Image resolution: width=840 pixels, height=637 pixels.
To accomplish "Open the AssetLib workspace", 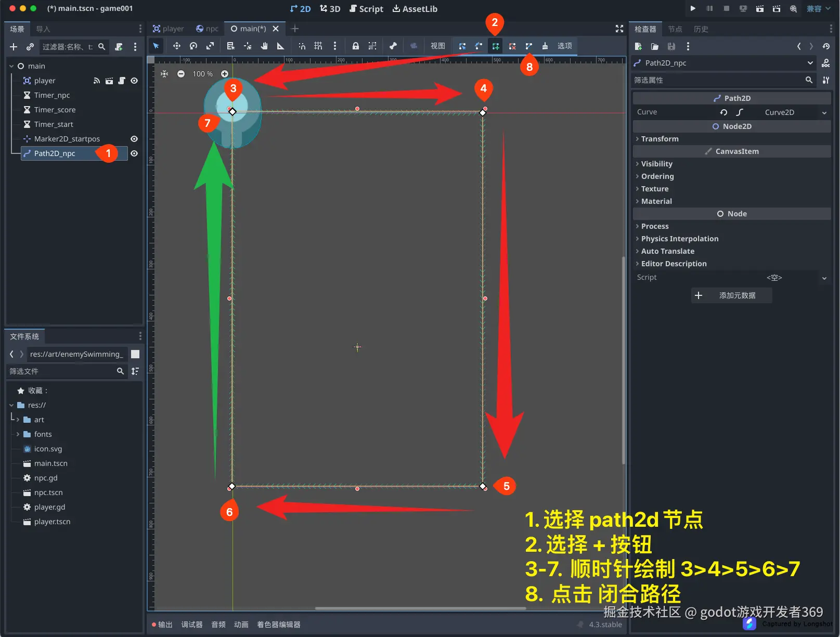I will coord(415,9).
